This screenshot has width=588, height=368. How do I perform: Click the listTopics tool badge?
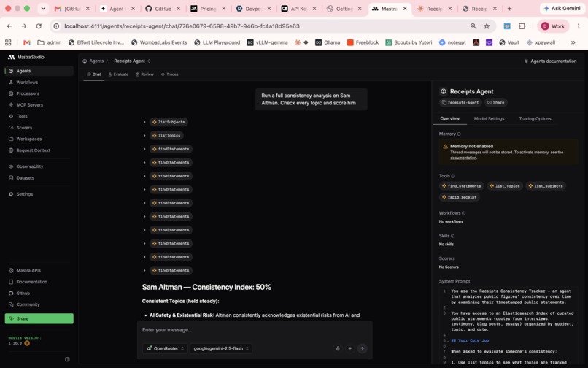[x=166, y=136]
